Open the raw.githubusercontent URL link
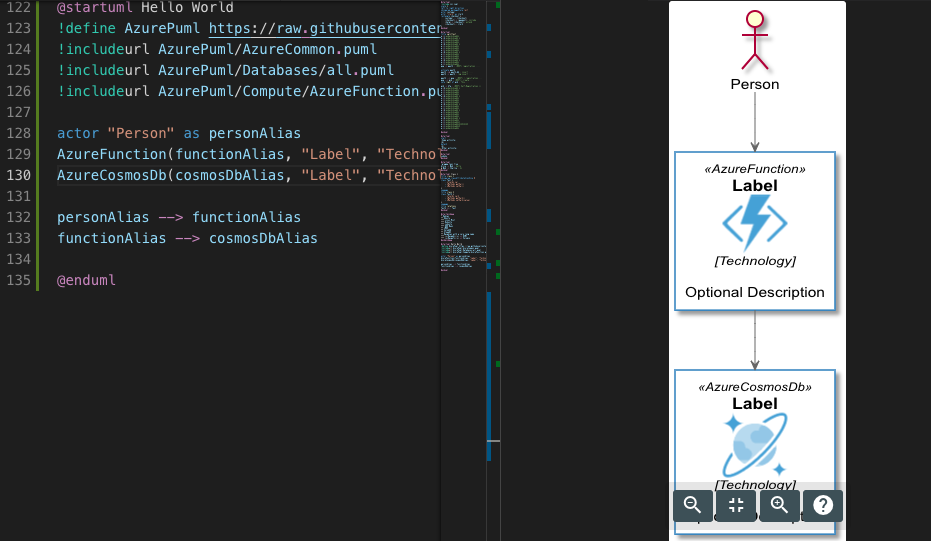931x541 pixels. tap(324, 28)
